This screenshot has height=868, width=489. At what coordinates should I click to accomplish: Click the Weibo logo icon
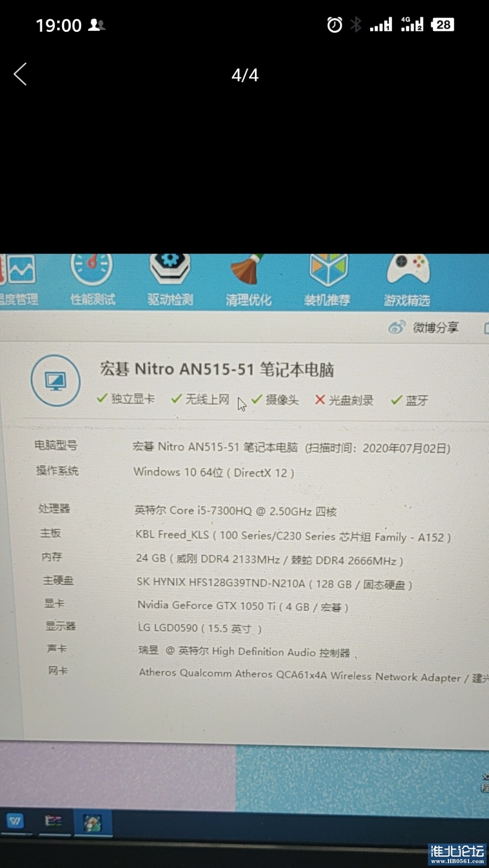tap(397, 327)
